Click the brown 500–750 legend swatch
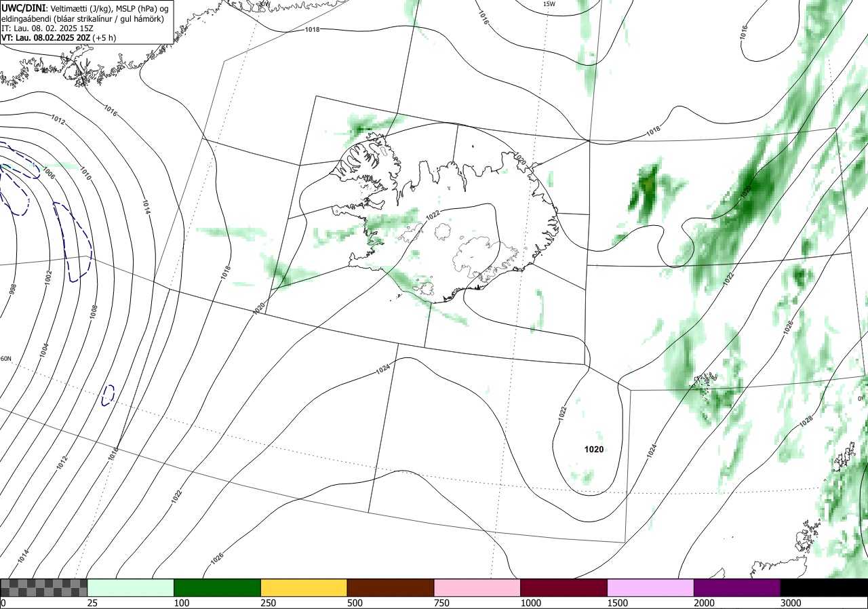Screen dimensions: 868x609 (391, 587)
